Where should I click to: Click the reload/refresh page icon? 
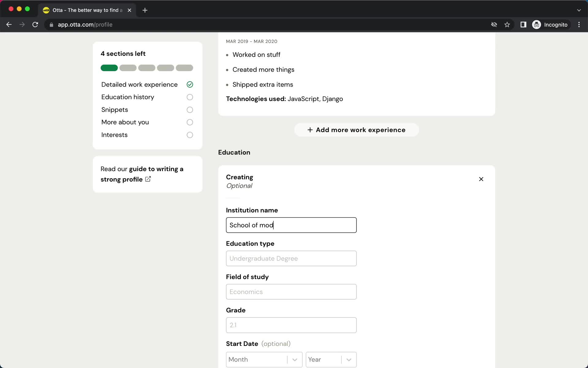pyautogui.click(x=36, y=25)
